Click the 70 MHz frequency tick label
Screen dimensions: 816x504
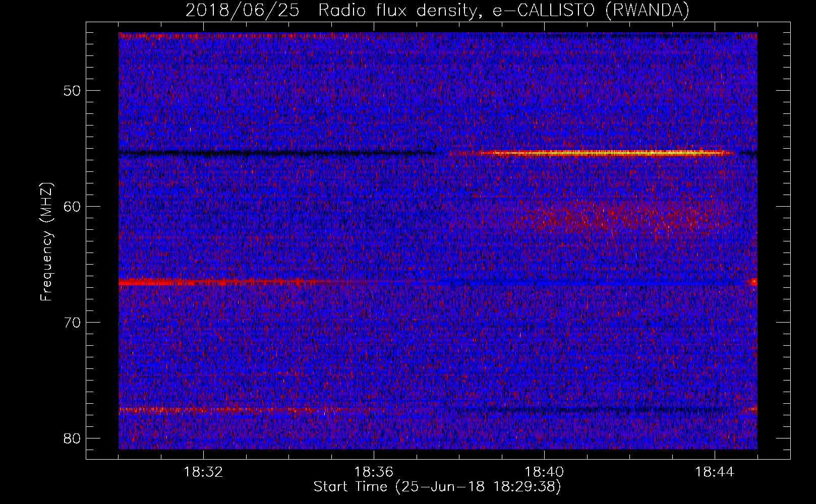click(x=73, y=323)
